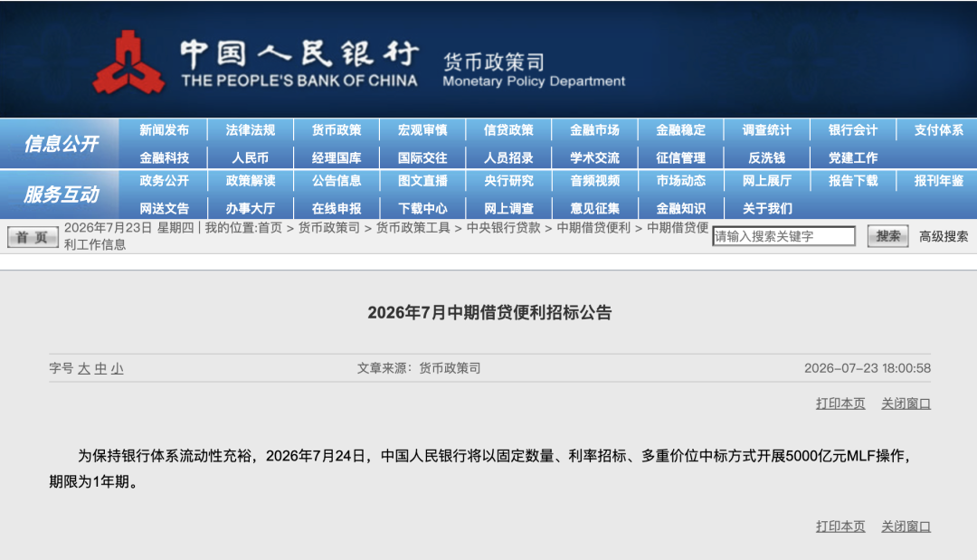This screenshot has height=560, width=977.
Task: Click upper 关闭窗口 close link
Action: [906, 403]
